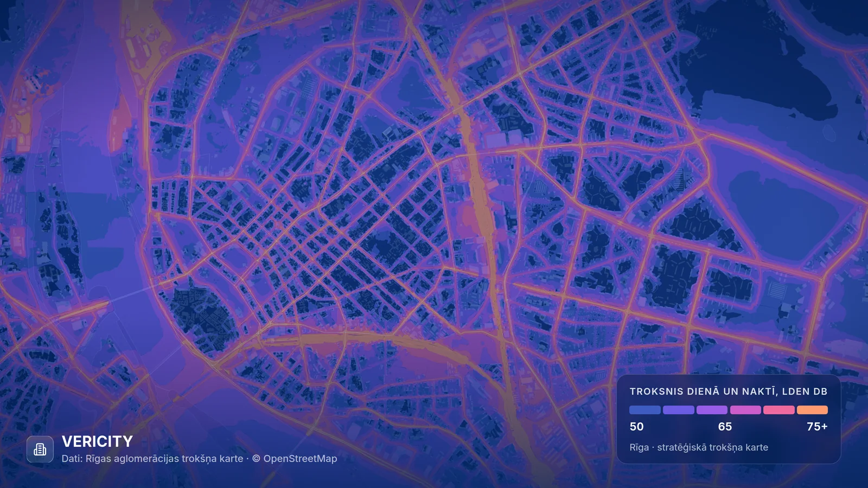Screen dimensions: 868x488
Task: Select the purple third legend swatch
Action: 712,410
